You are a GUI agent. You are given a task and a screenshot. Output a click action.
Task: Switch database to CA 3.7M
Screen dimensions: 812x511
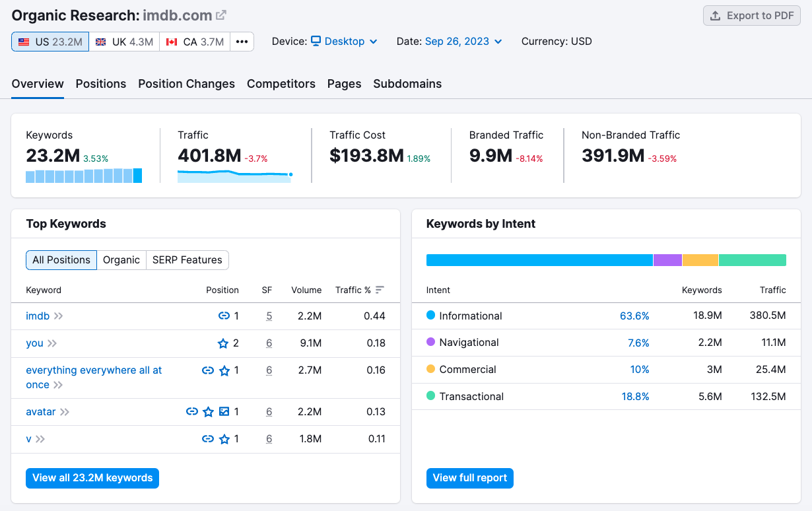pyautogui.click(x=195, y=42)
